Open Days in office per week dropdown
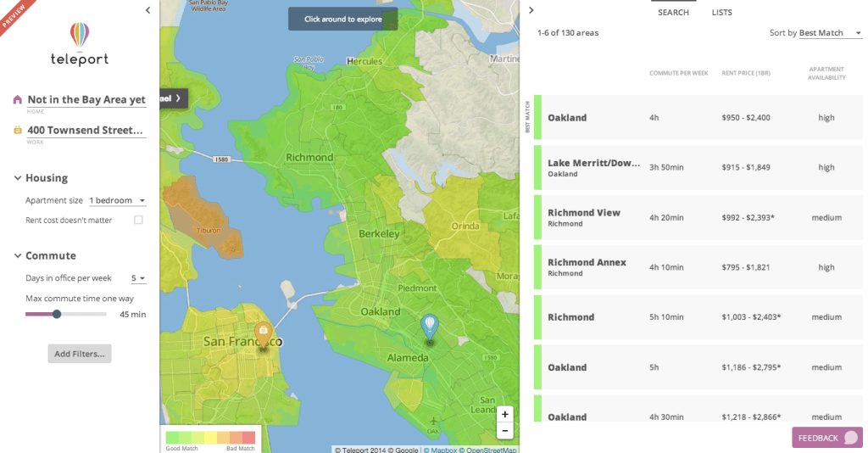868x453 pixels. [138, 278]
